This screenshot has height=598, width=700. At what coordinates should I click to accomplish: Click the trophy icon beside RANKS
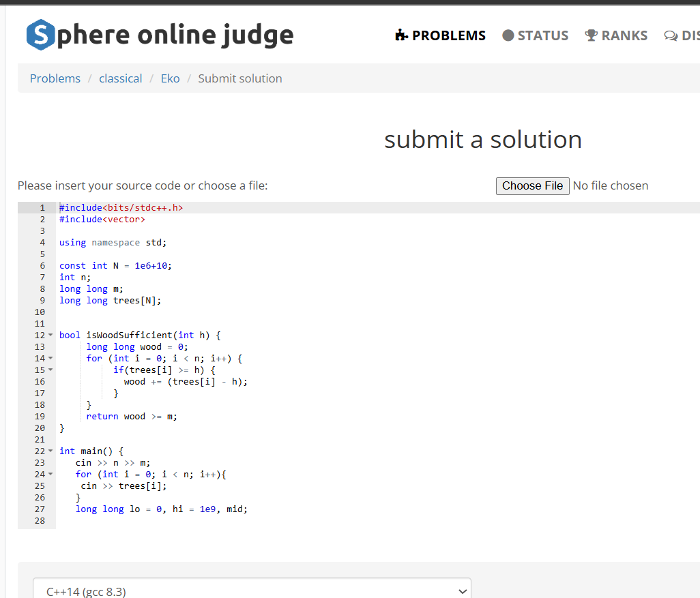coord(591,35)
